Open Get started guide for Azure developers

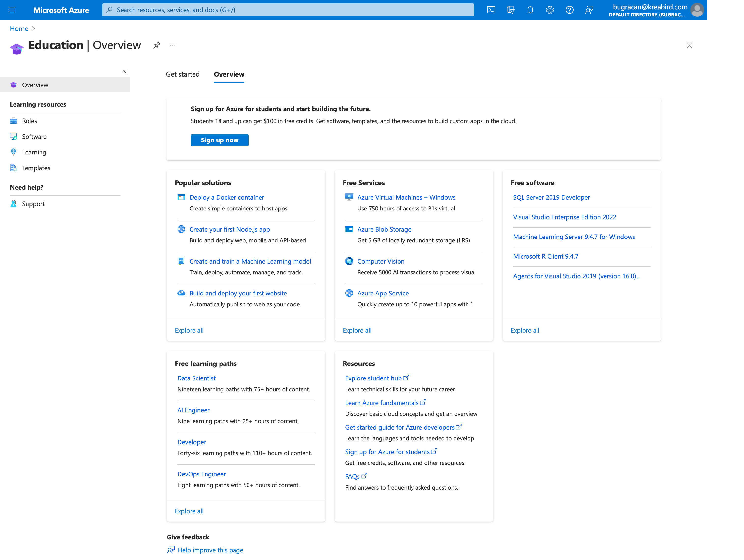[x=404, y=427]
